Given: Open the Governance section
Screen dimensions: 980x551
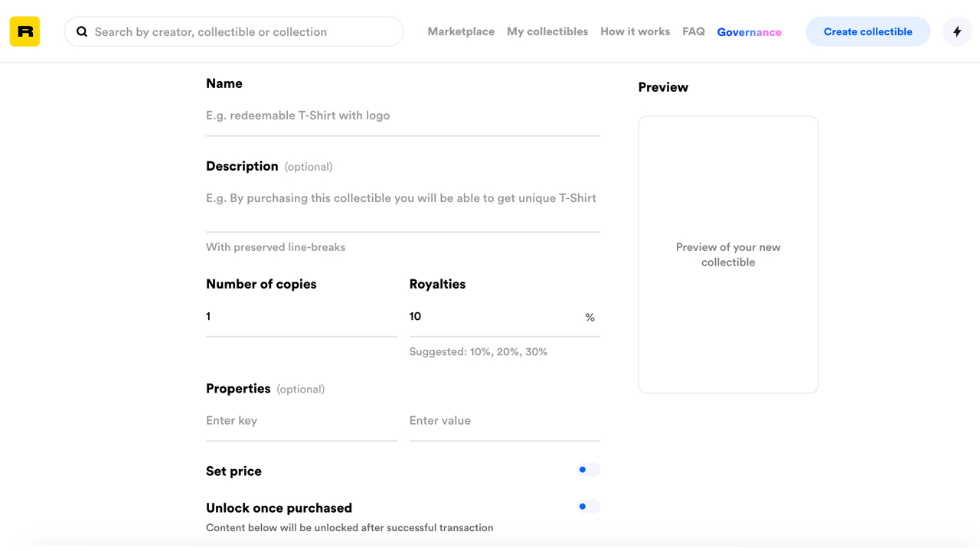Looking at the screenshot, I should tap(749, 32).
